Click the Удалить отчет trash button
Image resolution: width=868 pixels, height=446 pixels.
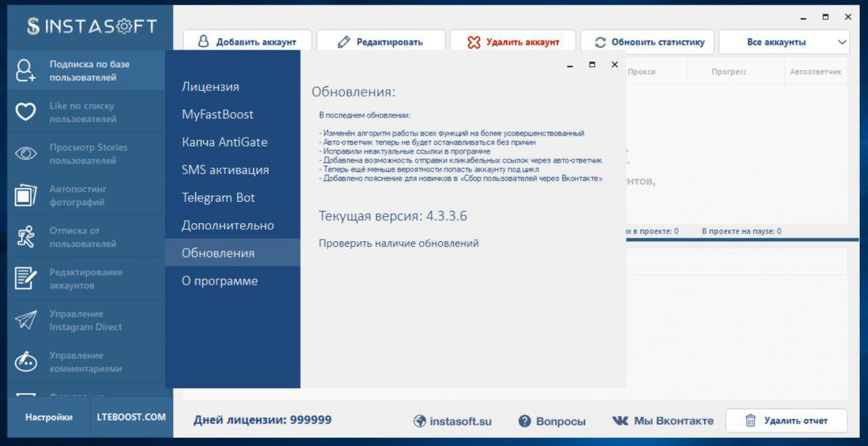(787, 421)
